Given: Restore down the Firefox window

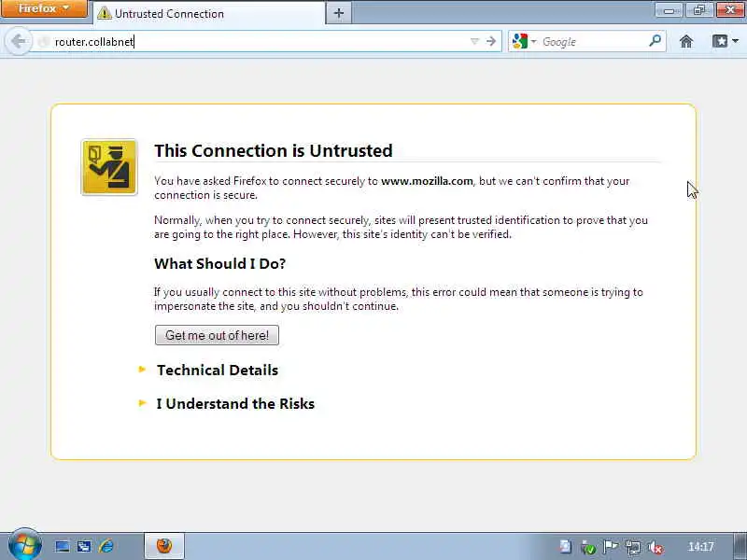Looking at the screenshot, I should 698,10.
